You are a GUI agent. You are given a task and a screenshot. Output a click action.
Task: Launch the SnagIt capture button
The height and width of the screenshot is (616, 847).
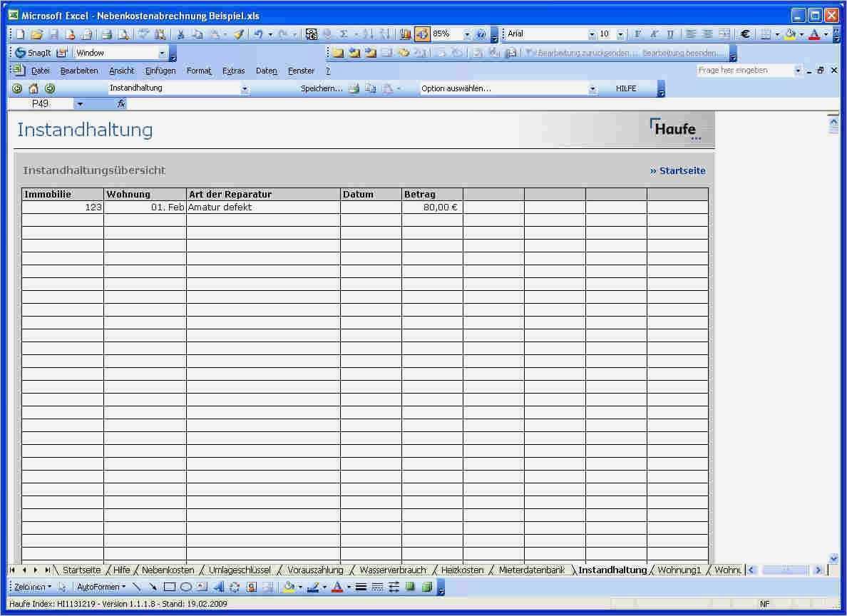(32, 53)
